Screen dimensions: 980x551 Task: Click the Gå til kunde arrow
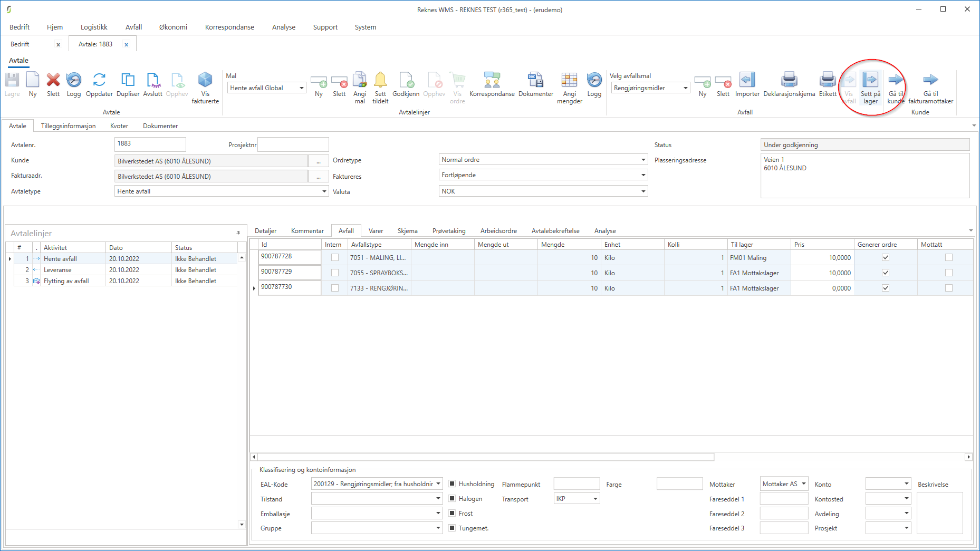tap(896, 88)
